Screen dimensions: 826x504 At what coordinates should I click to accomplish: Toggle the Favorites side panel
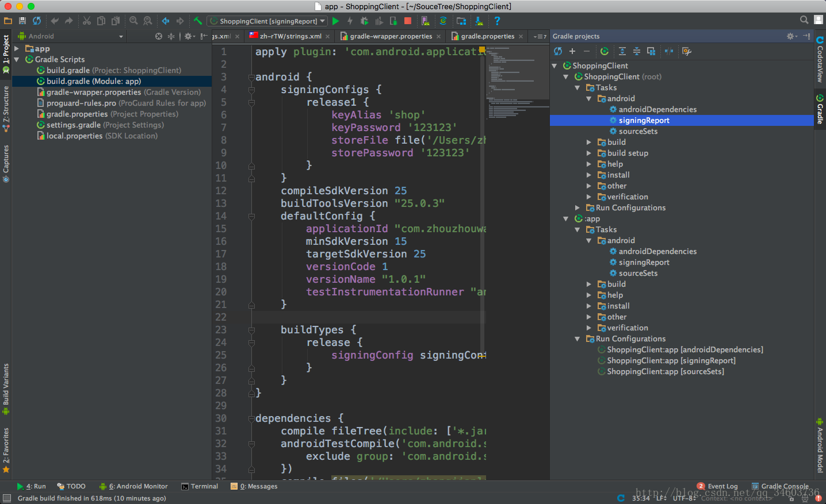click(x=6, y=450)
